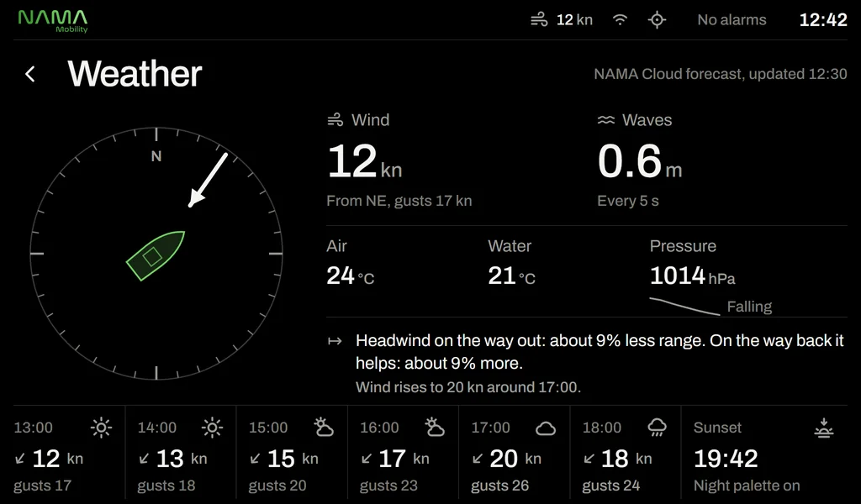Click 'gusts 20' in the forecast
The width and height of the screenshot is (861, 504).
(277, 486)
